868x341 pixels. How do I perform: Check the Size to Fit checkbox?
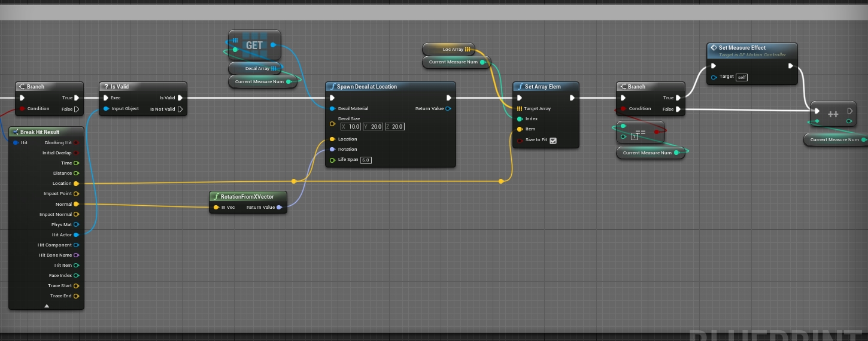(x=553, y=141)
